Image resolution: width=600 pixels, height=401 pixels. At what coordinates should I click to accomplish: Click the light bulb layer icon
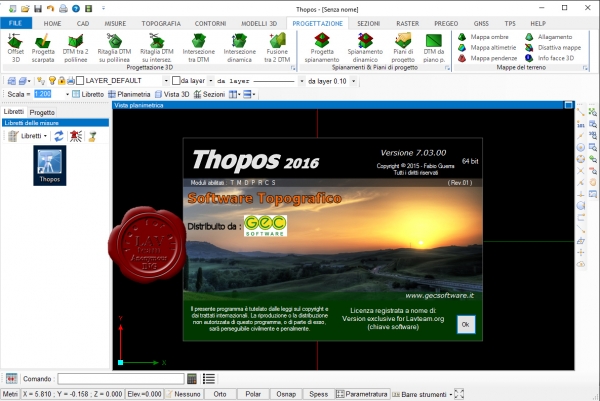tap(52, 81)
